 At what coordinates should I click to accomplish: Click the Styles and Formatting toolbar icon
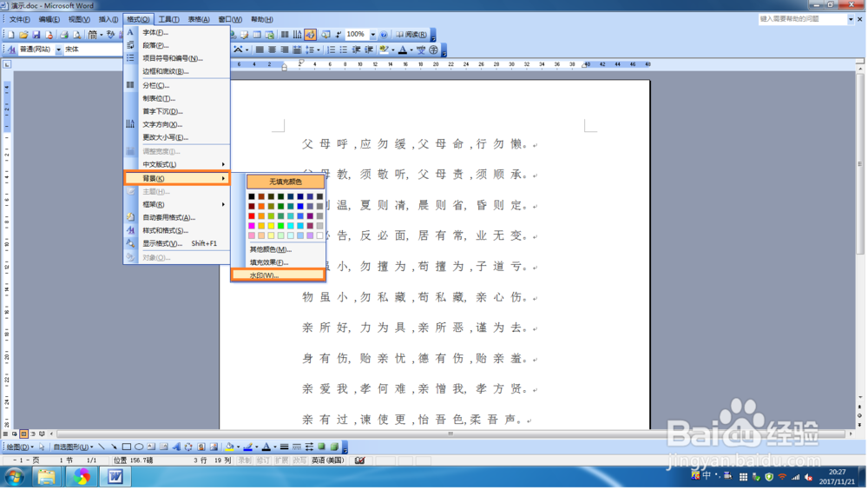tap(11, 50)
